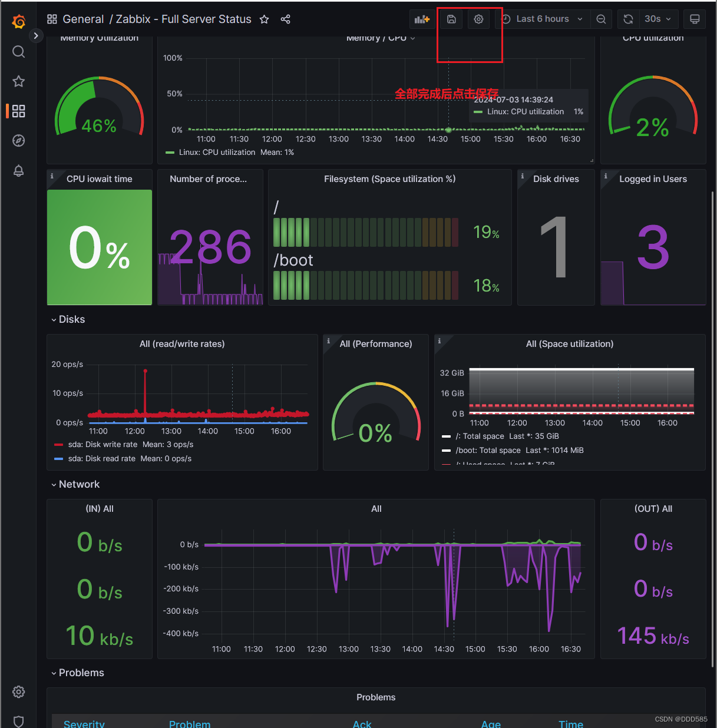The image size is (717, 728).
Task: Open the (IN) All panel title
Action: click(100, 509)
